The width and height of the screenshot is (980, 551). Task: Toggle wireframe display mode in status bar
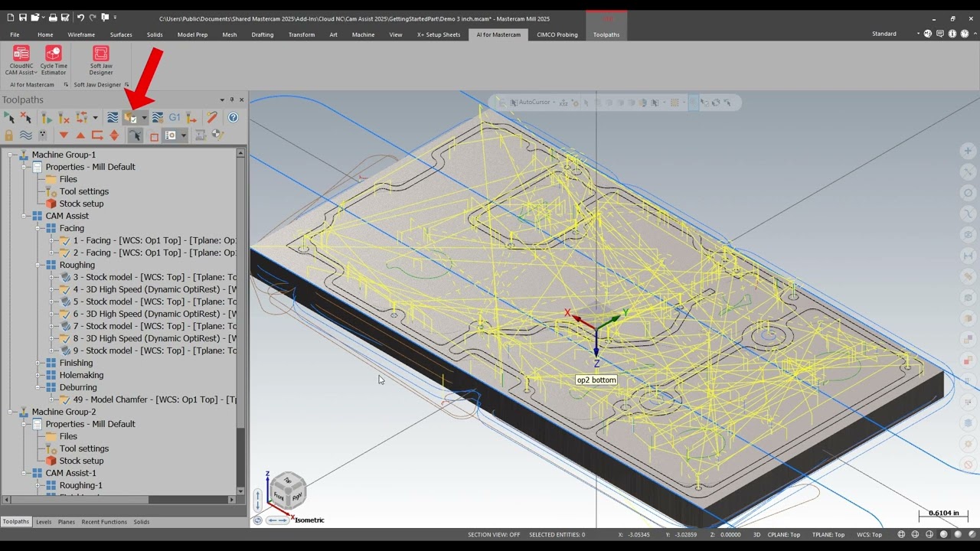901,535
